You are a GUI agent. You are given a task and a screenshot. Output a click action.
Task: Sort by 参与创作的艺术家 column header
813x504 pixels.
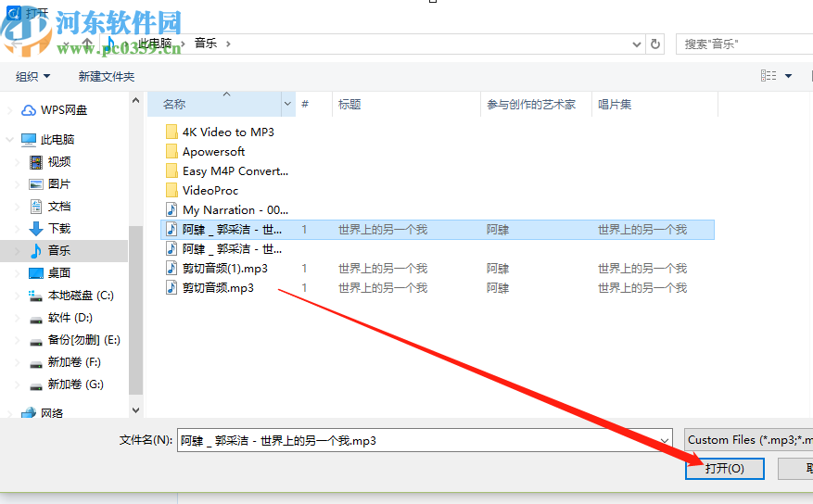pyautogui.click(x=536, y=105)
